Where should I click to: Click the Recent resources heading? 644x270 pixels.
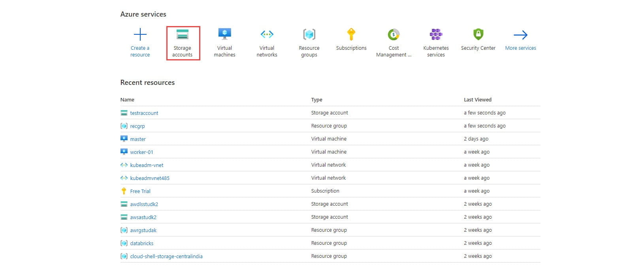pyautogui.click(x=147, y=82)
